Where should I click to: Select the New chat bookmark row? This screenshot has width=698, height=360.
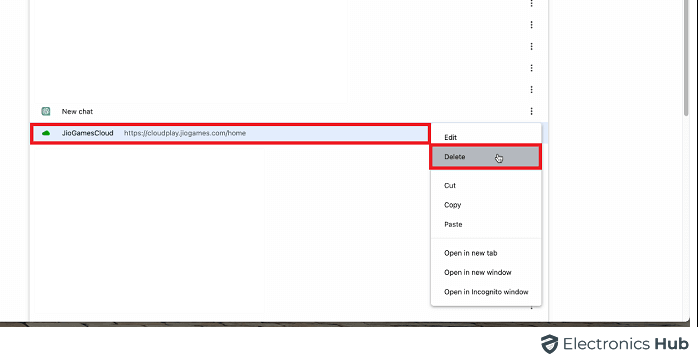[289, 111]
